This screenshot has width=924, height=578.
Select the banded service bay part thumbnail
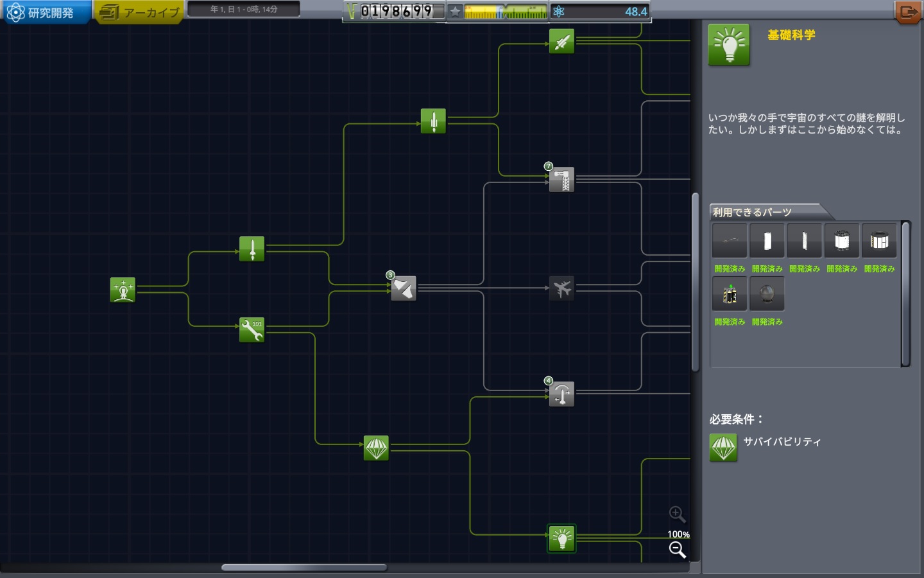(x=879, y=241)
